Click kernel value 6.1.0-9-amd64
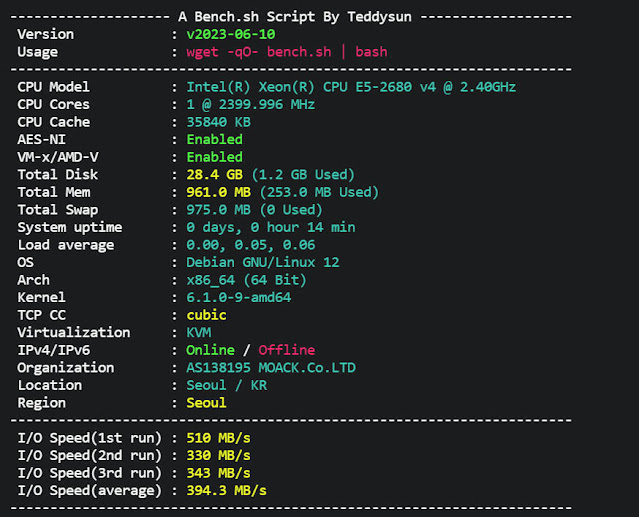The image size is (639, 517). click(238, 297)
